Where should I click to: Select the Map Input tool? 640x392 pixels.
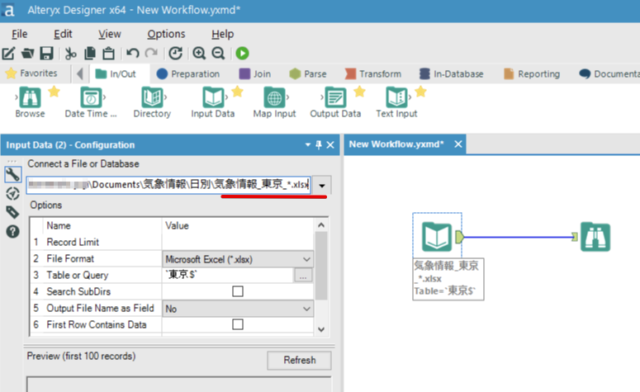coord(274,102)
